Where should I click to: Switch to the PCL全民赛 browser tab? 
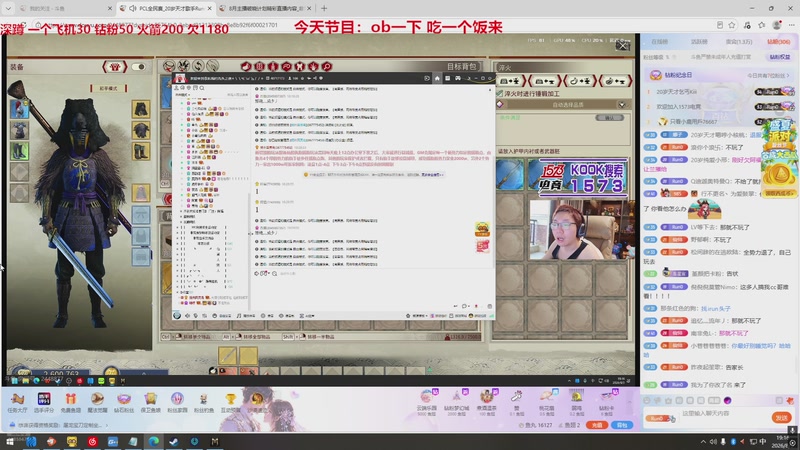click(x=166, y=9)
